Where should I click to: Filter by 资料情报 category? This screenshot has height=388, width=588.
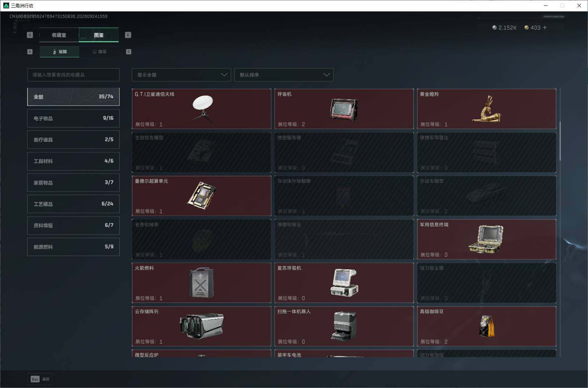(73, 225)
